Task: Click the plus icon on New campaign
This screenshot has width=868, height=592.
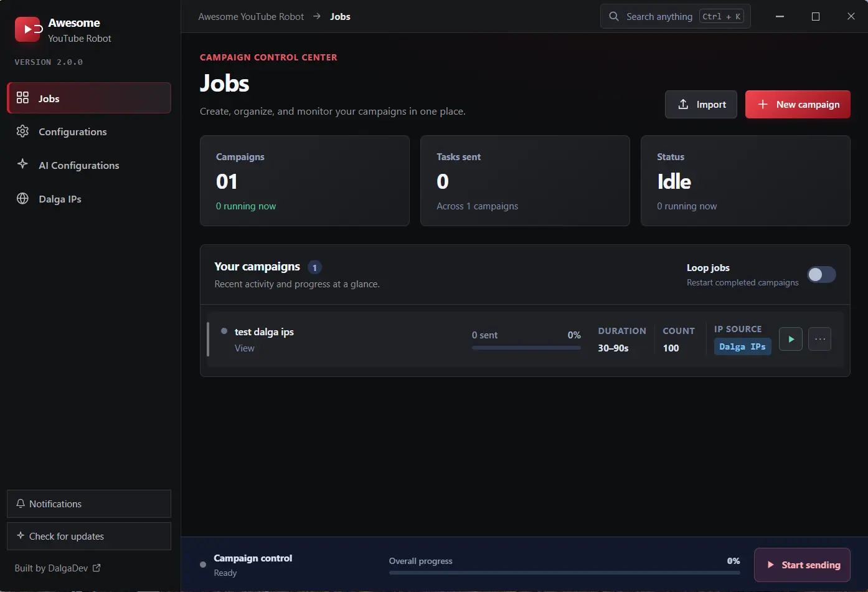Action: (763, 104)
